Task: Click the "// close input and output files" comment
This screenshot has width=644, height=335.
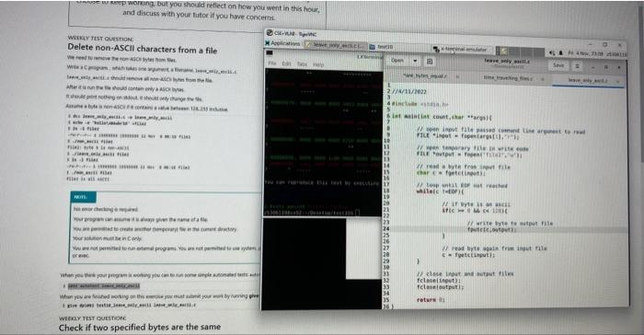Action: coord(465,273)
